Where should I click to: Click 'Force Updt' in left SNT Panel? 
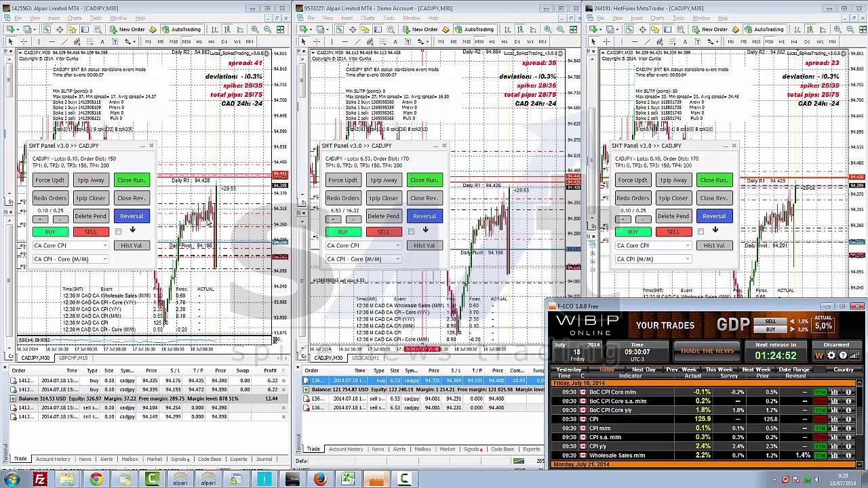click(x=50, y=180)
